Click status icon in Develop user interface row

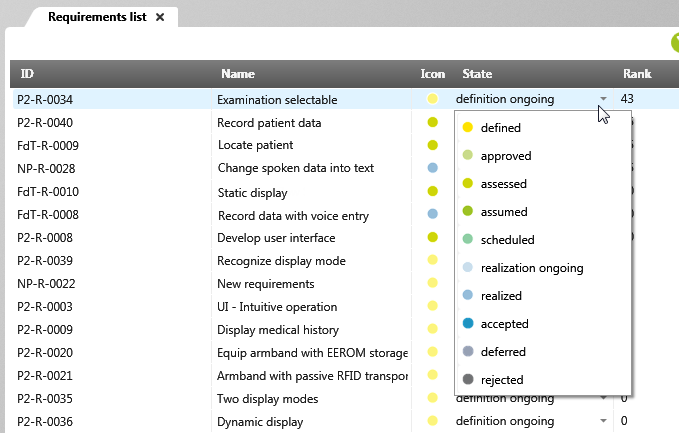pyautogui.click(x=433, y=237)
